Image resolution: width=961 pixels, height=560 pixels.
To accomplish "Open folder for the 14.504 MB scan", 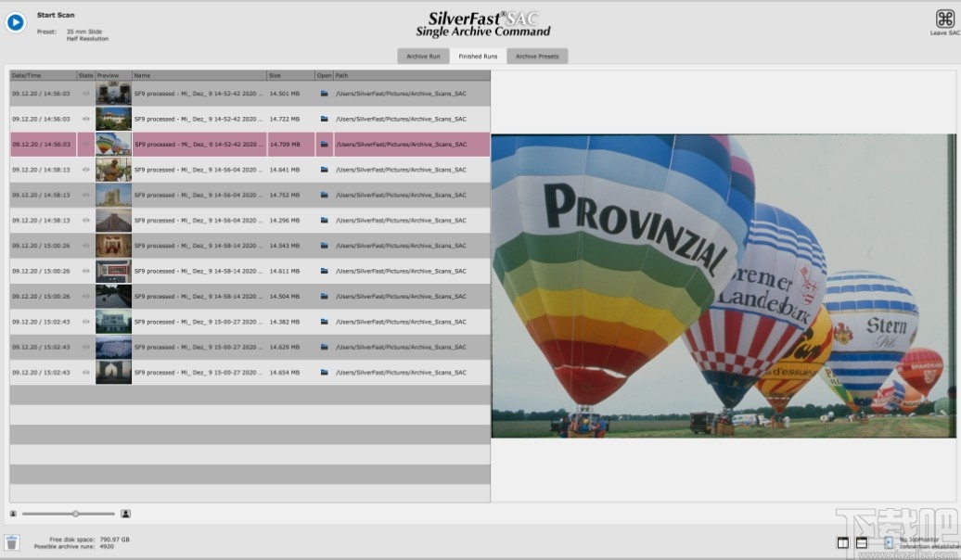I will [x=325, y=297].
